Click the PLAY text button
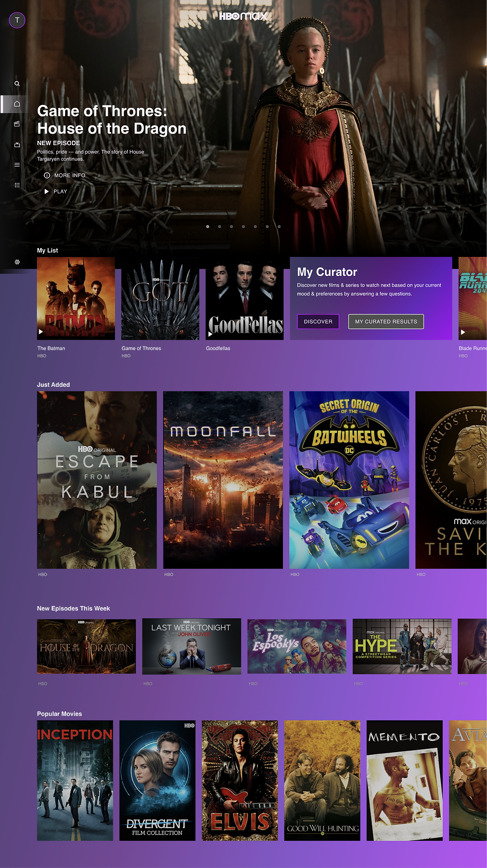487x868 pixels. pos(60,191)
